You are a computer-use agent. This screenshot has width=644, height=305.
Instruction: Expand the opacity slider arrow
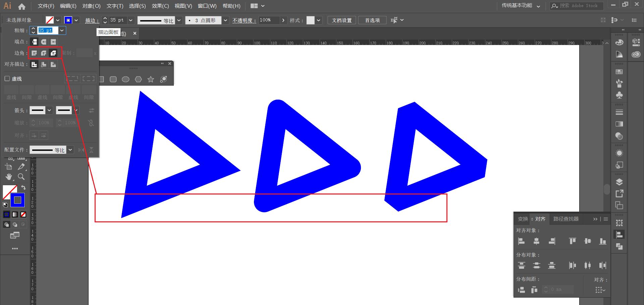click(283, 20)
